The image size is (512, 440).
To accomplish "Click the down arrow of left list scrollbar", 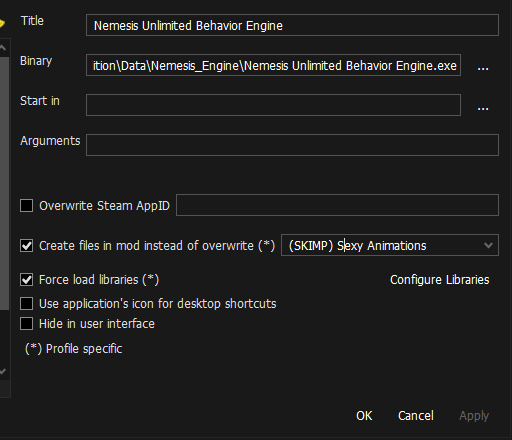I will tap(3, 371).
